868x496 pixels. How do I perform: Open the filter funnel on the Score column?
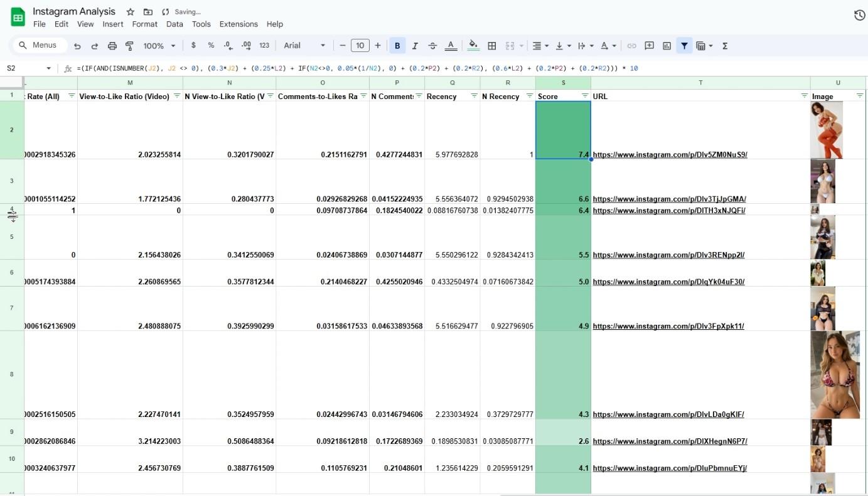pyautogui.click(x=584, y=96)
